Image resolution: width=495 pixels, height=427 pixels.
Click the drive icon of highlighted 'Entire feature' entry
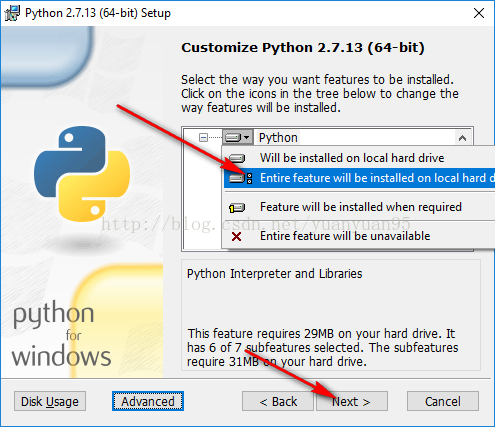click(241, 178)
